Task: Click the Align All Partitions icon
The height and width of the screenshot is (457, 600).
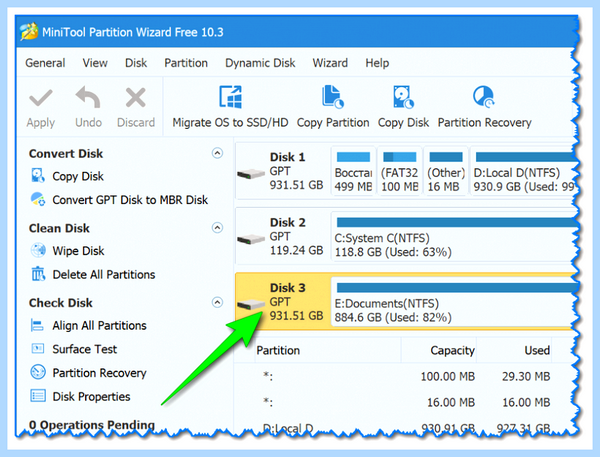Action: coord(38,325)
